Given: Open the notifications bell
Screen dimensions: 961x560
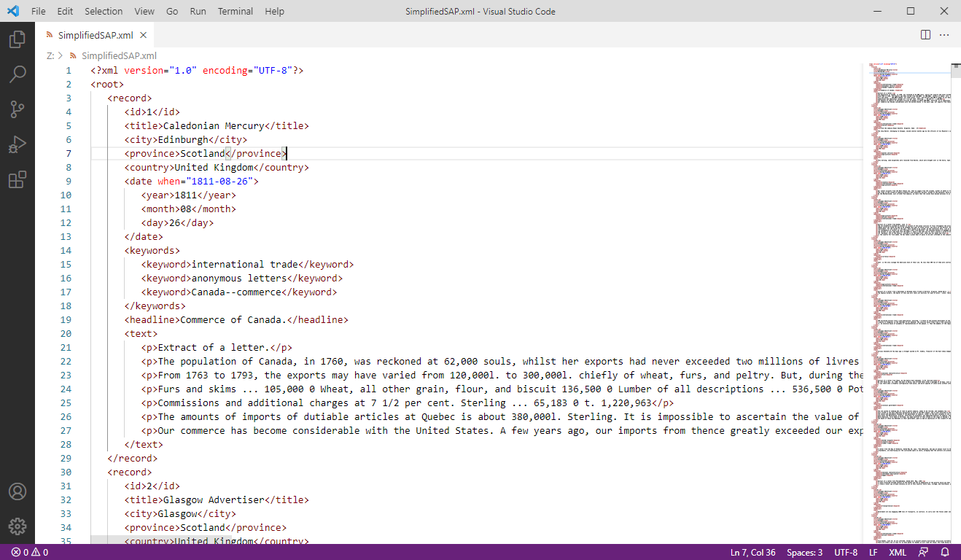Looking at the screenshot, I should [x=944, y=552].
